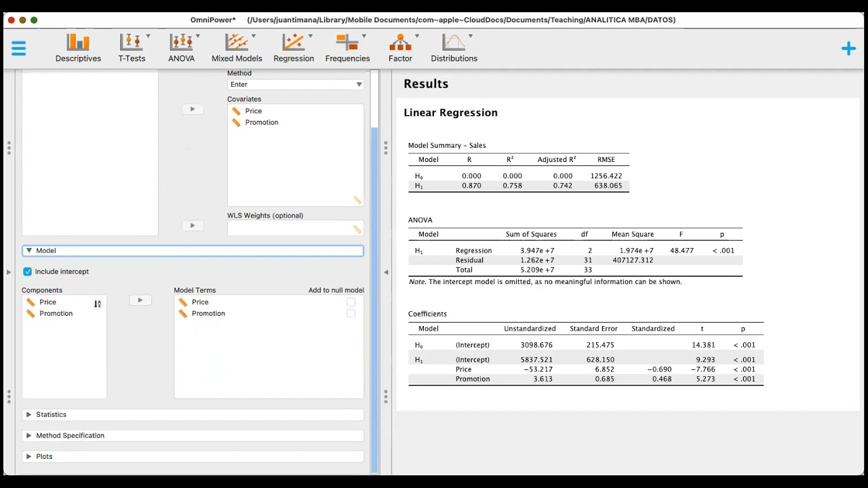Open the Frequencies analysis menu
Image resolution: width=868 pixels, height=488 pixels.
click(347, 48)
